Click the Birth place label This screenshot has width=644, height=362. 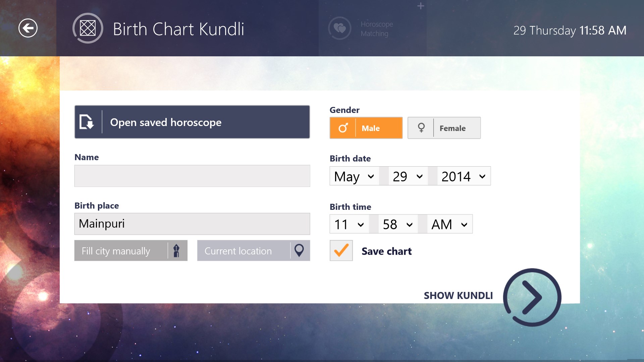click(97, 205)
